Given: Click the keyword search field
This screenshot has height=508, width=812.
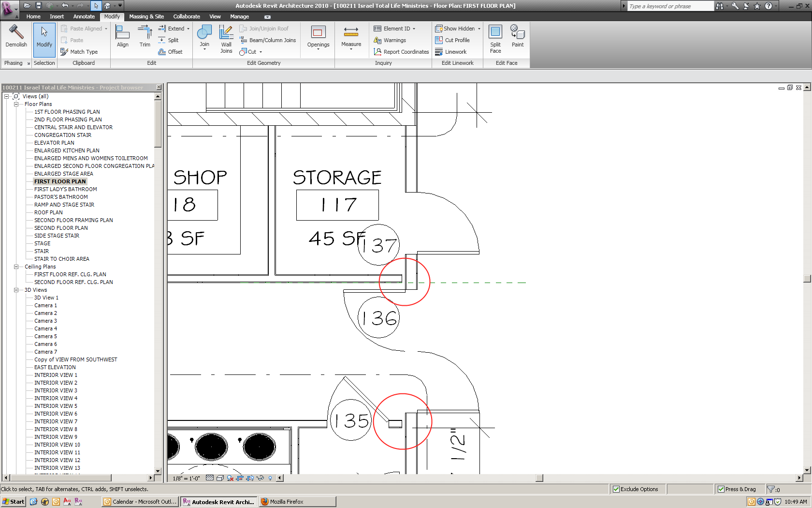Looking at the screenshot, I should tap(670, 6).
